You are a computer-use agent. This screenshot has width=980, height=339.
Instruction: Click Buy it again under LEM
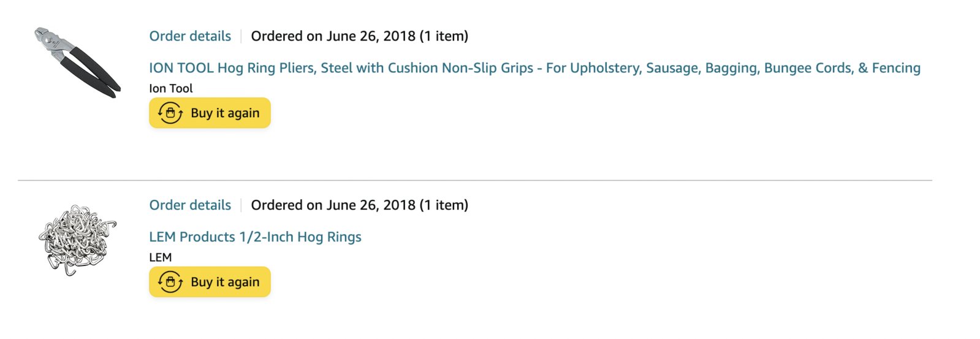[210, 282]
